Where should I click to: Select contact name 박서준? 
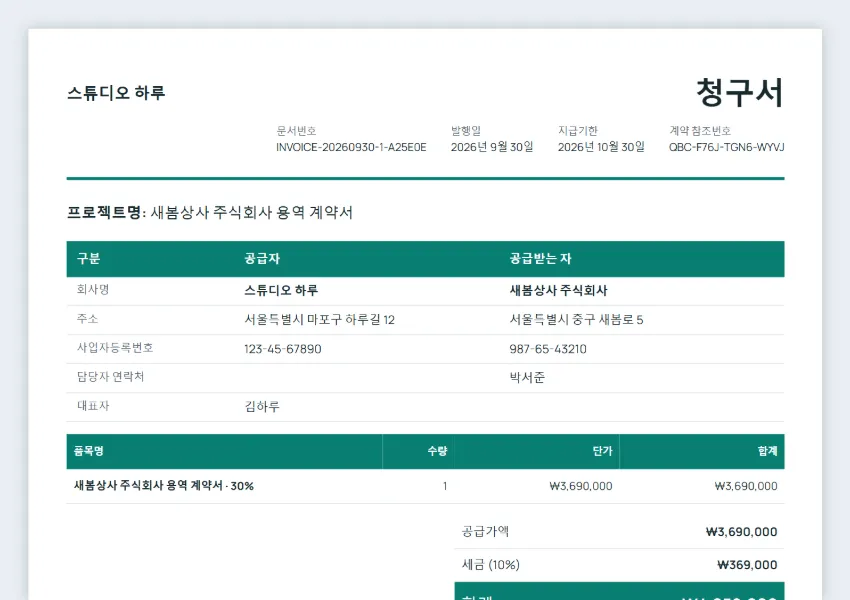pyautogui.click(x=527, y=378)
